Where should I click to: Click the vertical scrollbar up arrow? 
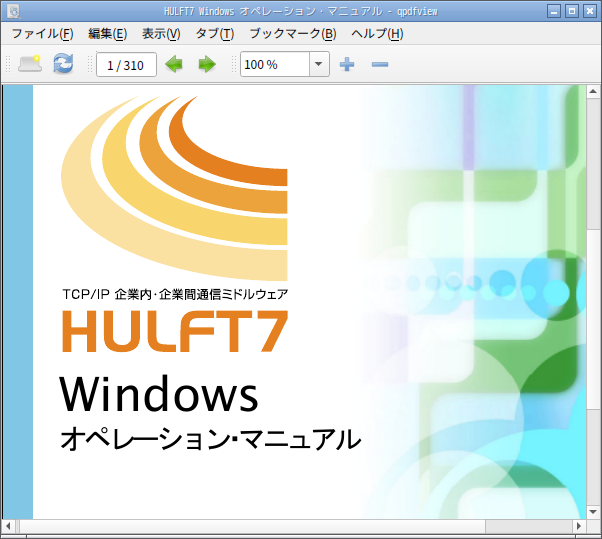click(593, 91)
